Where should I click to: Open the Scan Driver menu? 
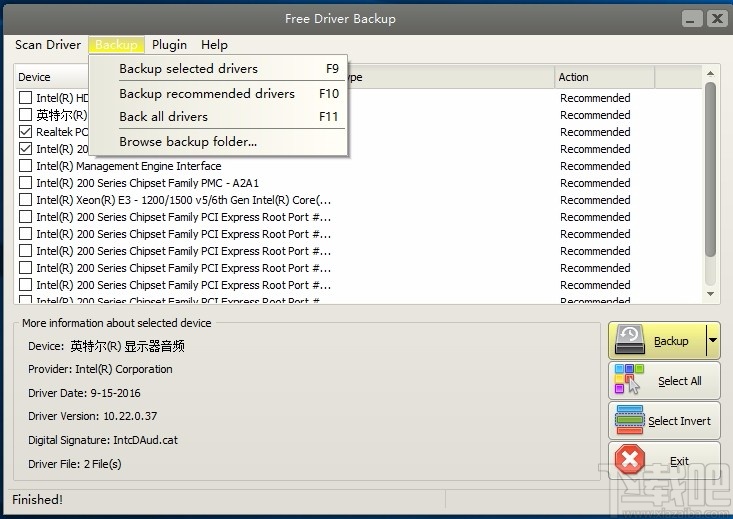pos(48,45)
